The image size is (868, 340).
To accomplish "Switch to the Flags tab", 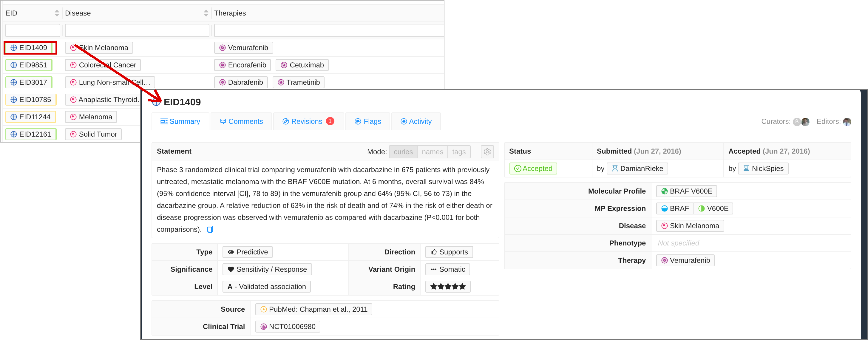I will tap(367, 121).
